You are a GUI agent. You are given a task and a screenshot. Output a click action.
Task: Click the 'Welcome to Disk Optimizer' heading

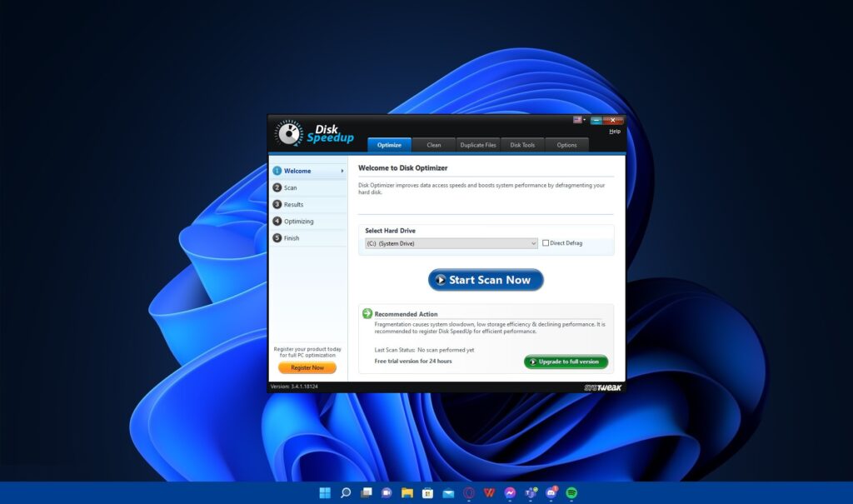click(402, 168)
